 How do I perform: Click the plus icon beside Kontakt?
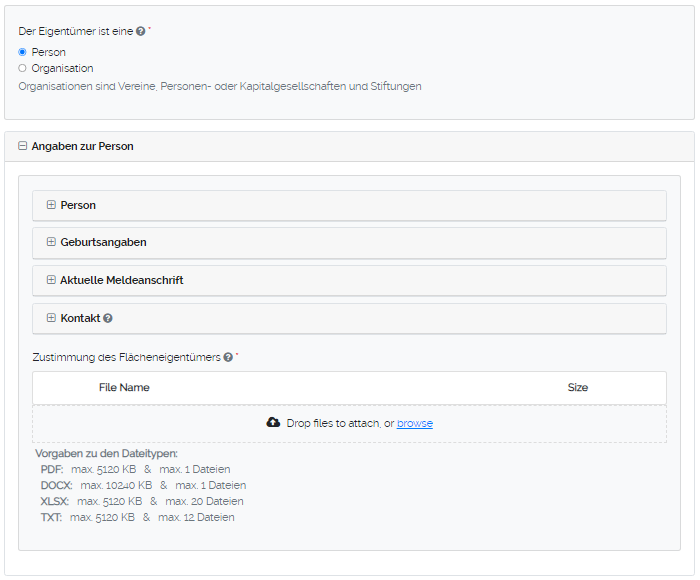point(51,318)
